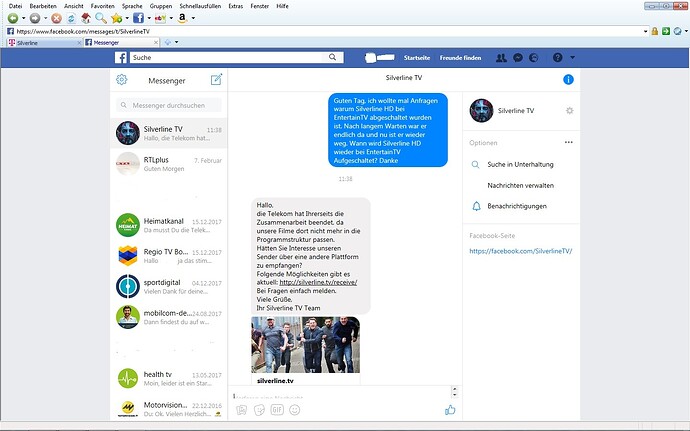690x431 pixels.
Task: Open the Bearbeiten menu
Action: (x=43, y=6)
